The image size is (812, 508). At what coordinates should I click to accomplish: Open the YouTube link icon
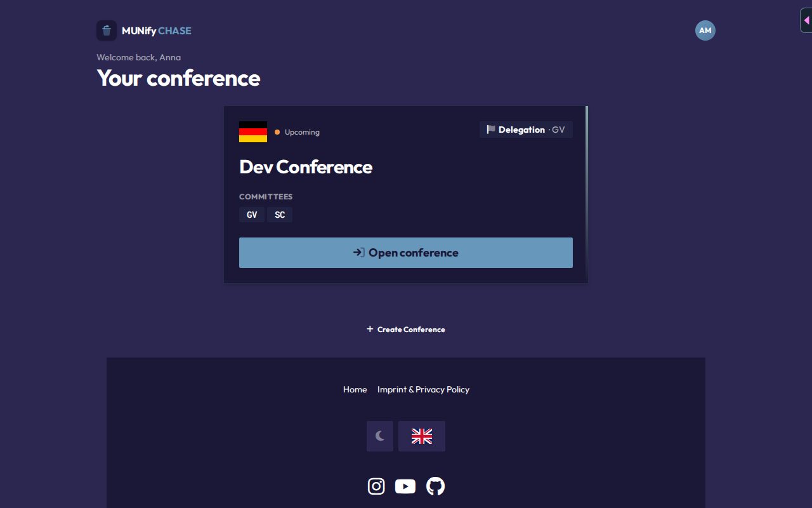click(405, 486)
